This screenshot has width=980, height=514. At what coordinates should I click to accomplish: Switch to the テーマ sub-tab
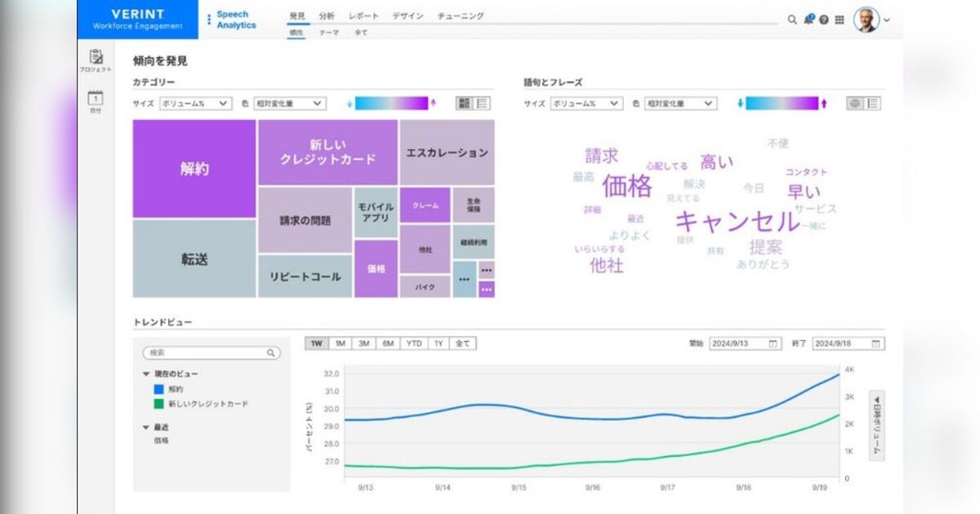coord(328,33)
